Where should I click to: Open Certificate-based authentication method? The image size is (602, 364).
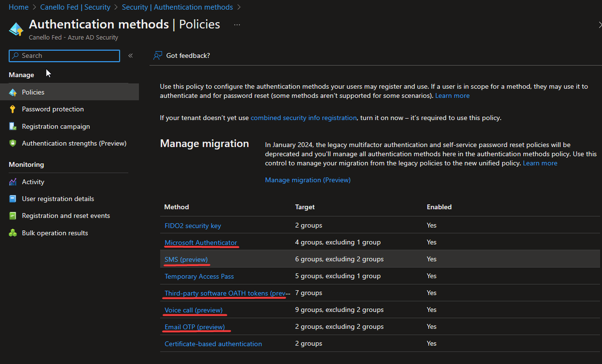click(x=213, y=344)
